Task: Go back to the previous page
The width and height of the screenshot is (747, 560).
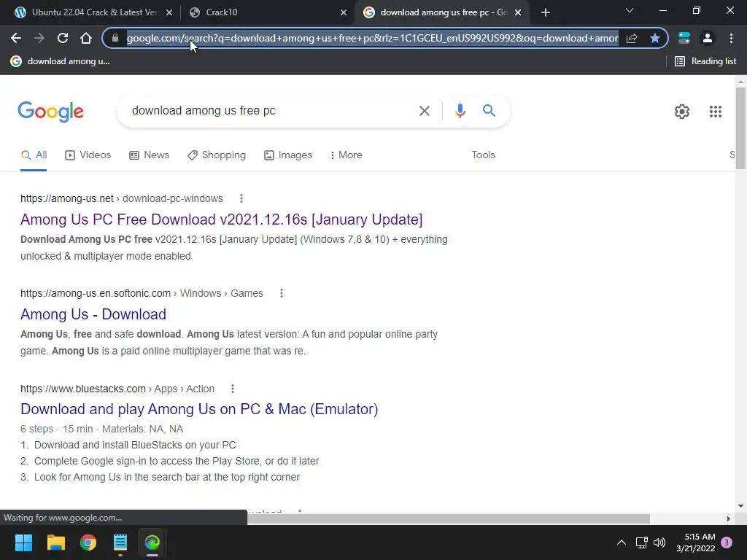Action: tap(16, 38)
